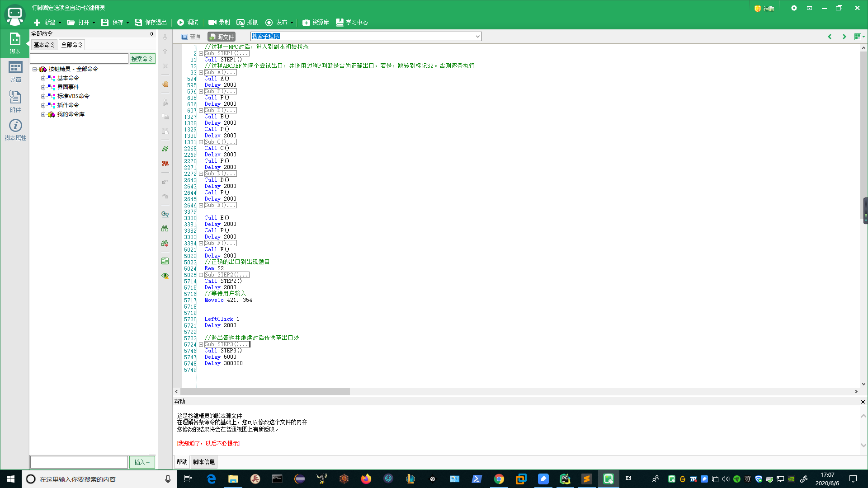Open the 脚本属性 script properties panel
This screenshot has height=488, width=868.
(15, 130)
